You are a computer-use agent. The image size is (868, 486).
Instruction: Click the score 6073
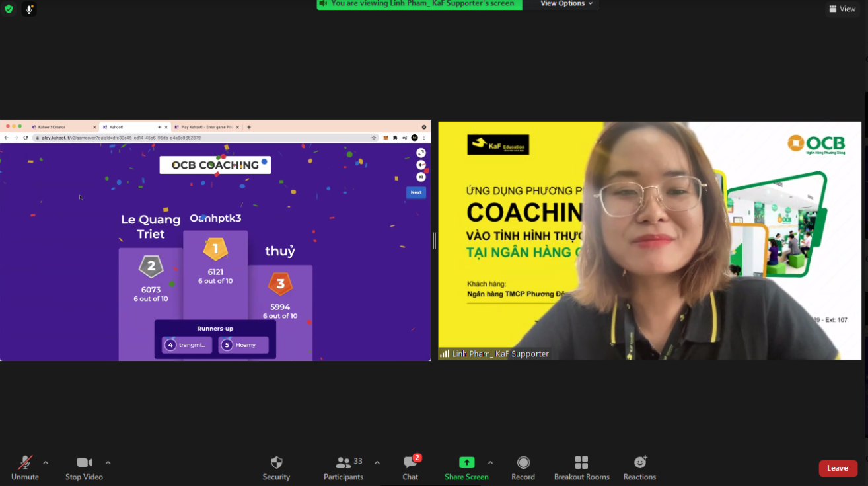point(151,290)
